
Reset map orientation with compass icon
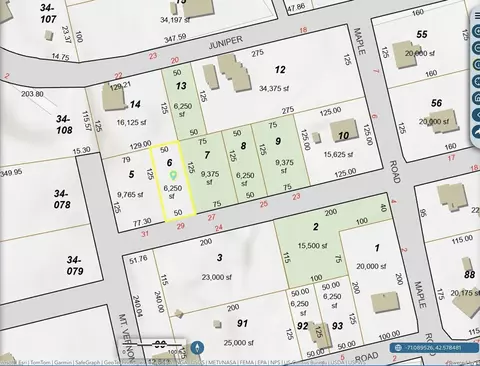point(198,348)
